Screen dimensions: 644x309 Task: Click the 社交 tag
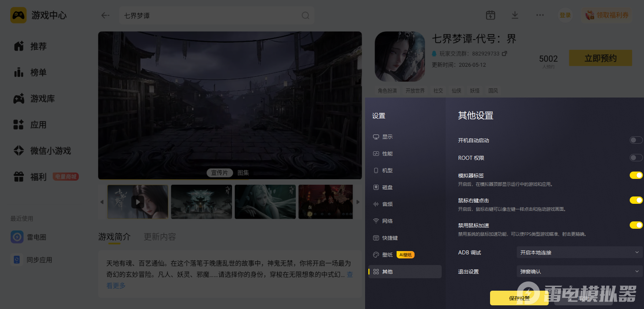coord(438,91)
